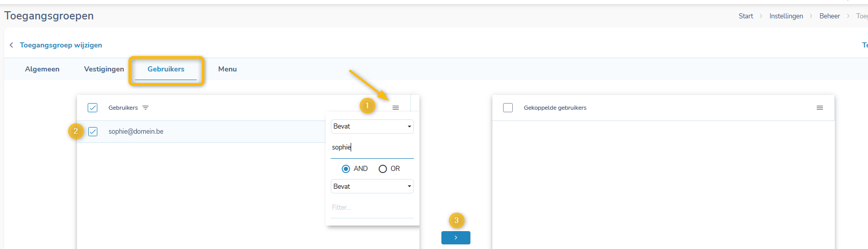Select the OR radio button
The image size is (868, 249).
click(x=383, y=169)
